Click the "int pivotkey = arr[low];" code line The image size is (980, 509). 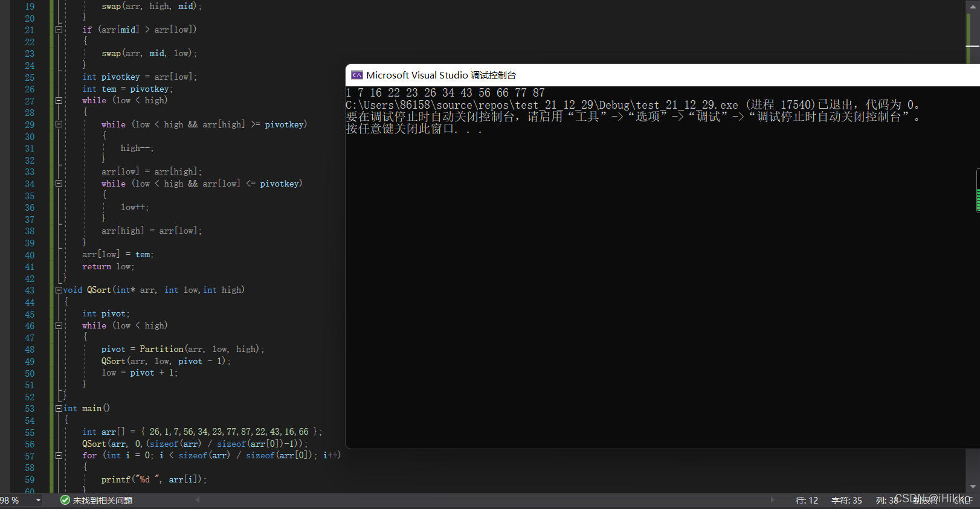[x=140, y=77]
